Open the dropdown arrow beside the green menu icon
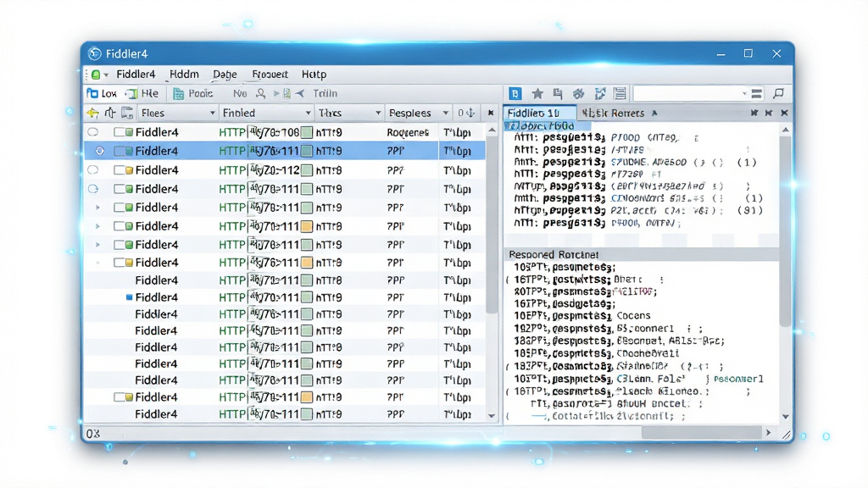 pyautogui.click(x=106, y=75)
